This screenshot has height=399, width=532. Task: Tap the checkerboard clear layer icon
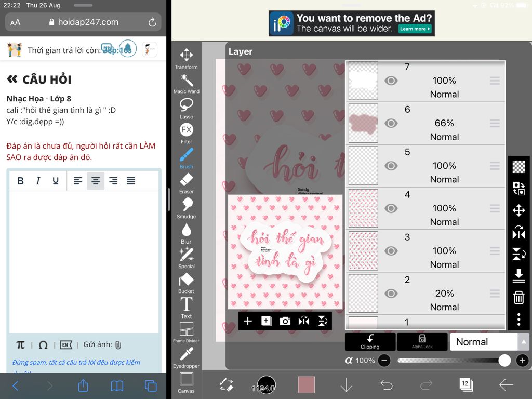click(519, 167)
